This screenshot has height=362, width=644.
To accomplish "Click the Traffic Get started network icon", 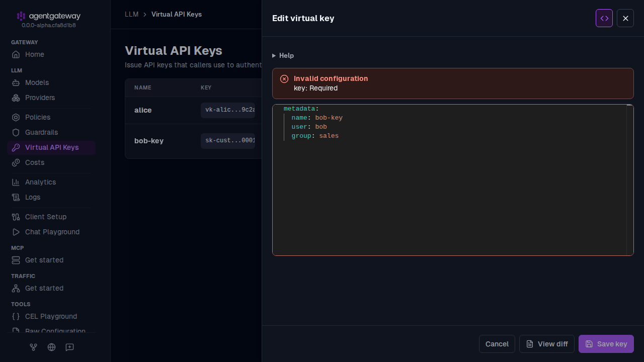I will pos(16,288).
